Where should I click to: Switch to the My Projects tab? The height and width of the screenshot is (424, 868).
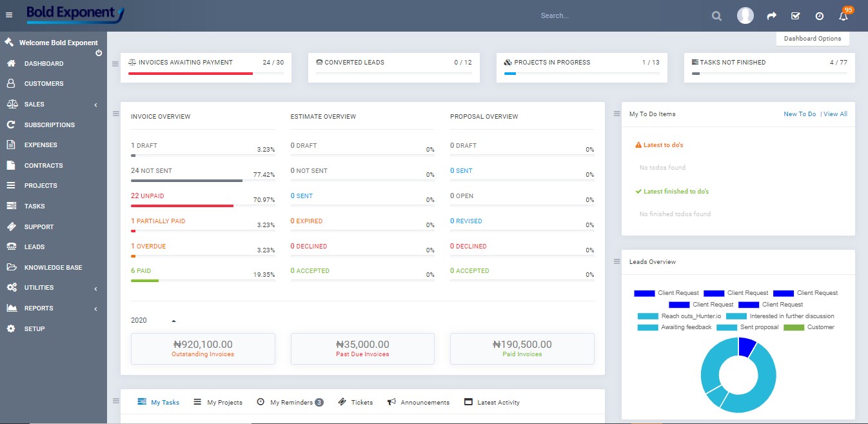[218, 402]
